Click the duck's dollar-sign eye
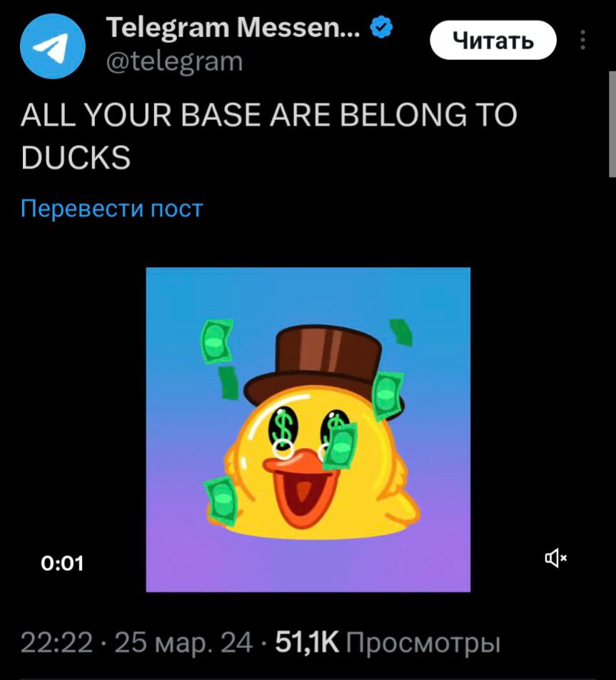The image size is (616, 680). point(282,426)
